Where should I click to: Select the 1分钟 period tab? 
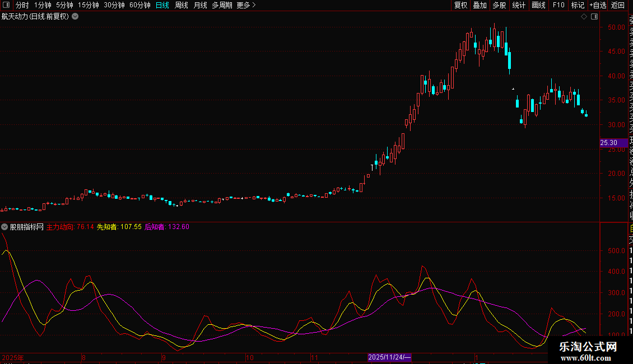pyautogui.click(x=43, y=5)
